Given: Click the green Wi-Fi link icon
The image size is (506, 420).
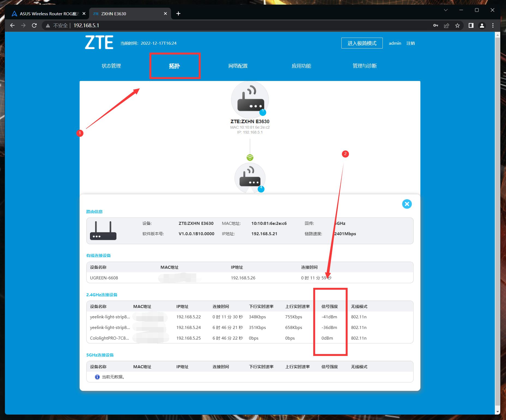Looking at the screenshot, I should click(x=250, y=158).
